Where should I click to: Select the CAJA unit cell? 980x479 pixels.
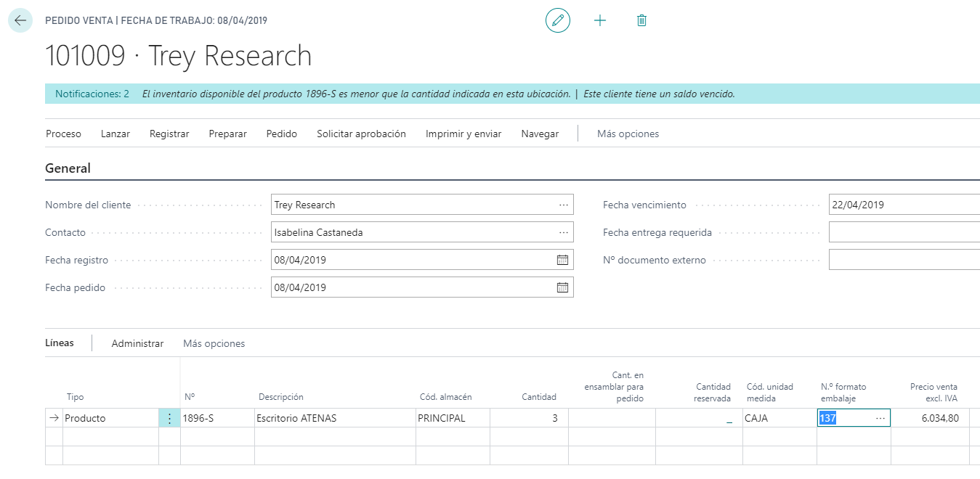point(779,418)
